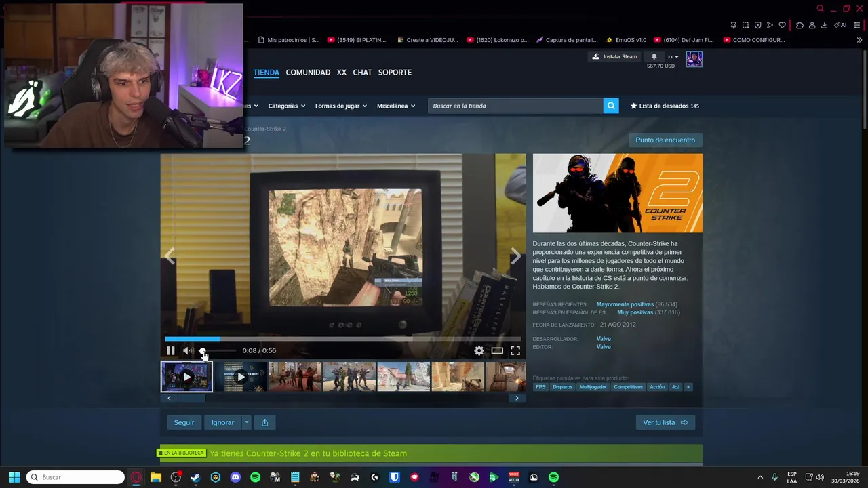Expand the Miscelánea dropdown
The width and height of the screenshot is (868, 488).
(x=395, y=106)
